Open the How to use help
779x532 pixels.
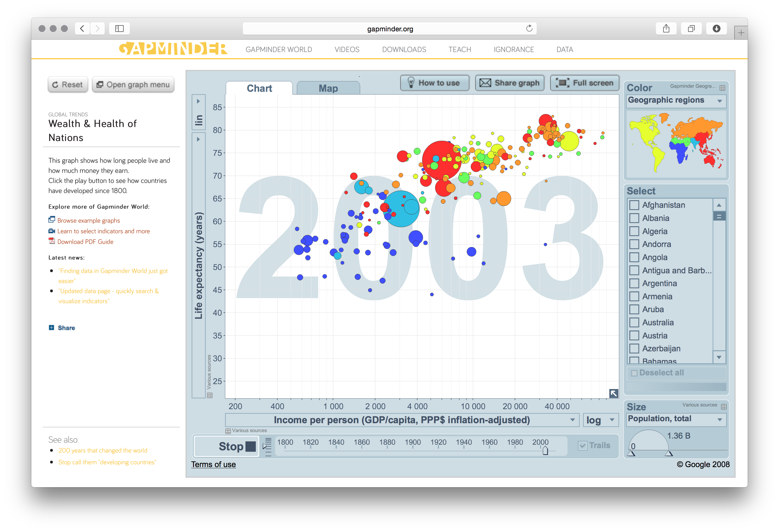[435, 83]
